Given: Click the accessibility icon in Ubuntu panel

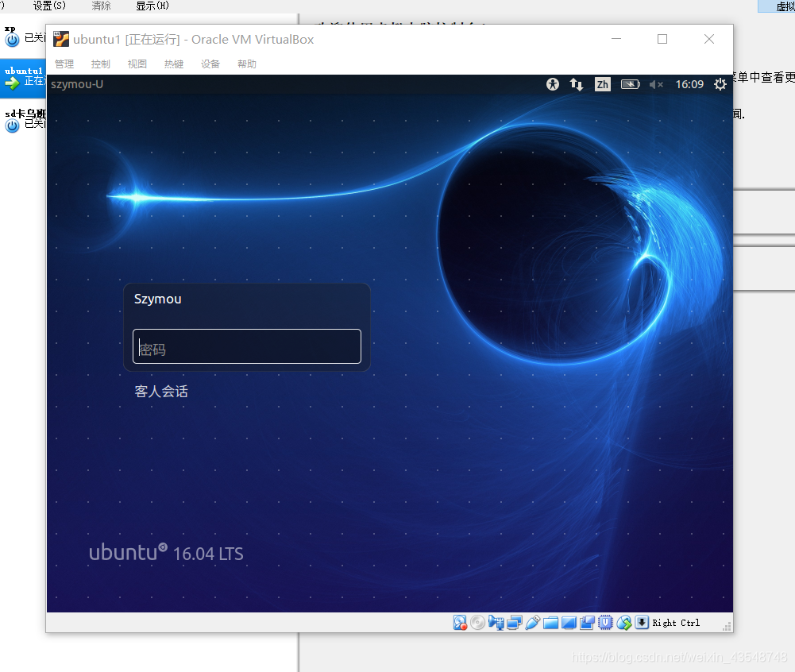Looking at the screenshot, I should coord(553,84).
